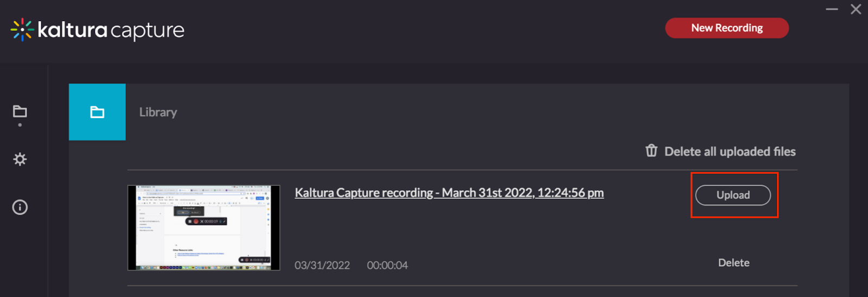The image size is (868, 297).
Task: Select the blue Library folder tile
Action: 97,112
